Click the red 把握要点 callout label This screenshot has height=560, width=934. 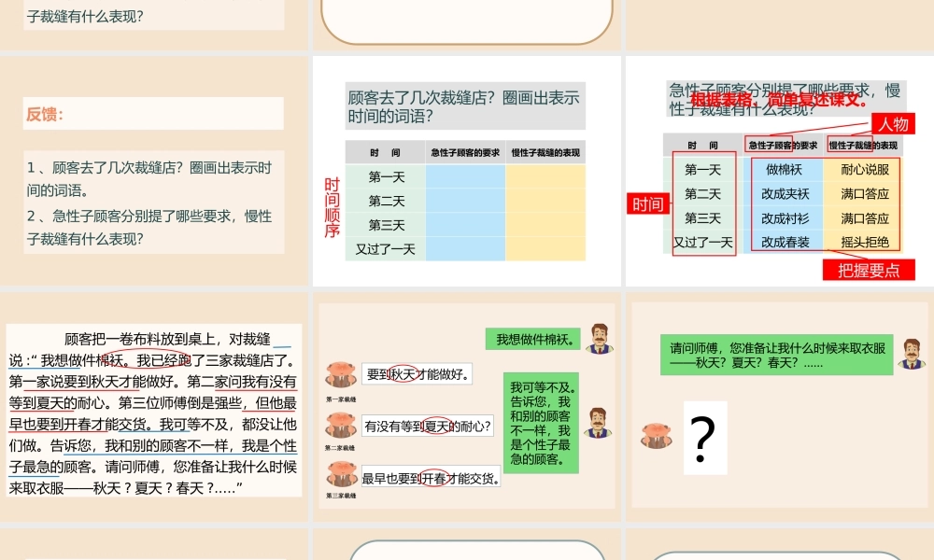coord(869,270)
